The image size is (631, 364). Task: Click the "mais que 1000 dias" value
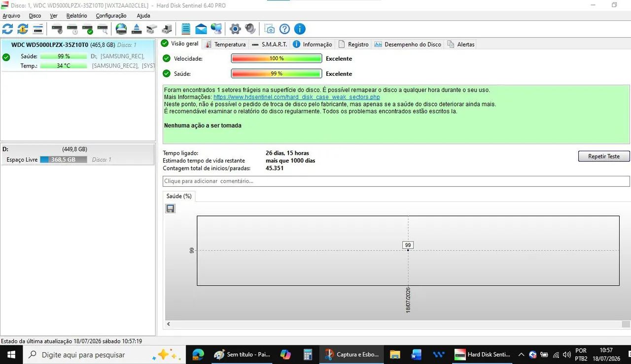click(290, 161)
